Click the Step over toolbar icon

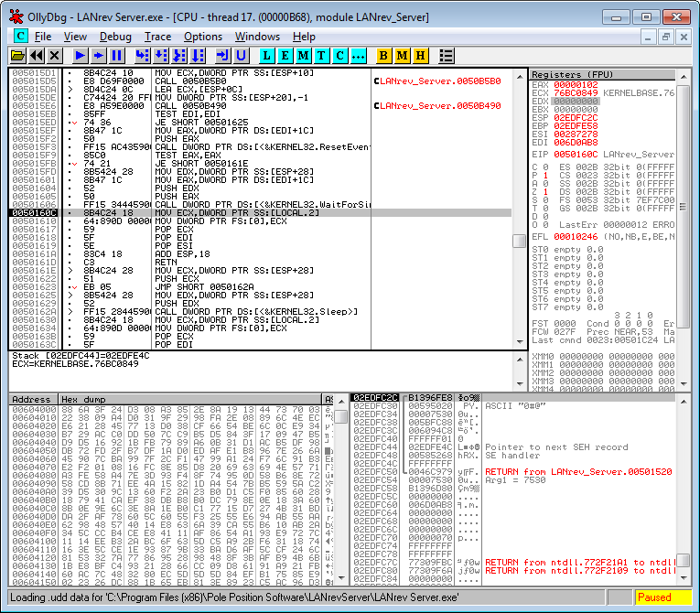click(x=160, y=56)
